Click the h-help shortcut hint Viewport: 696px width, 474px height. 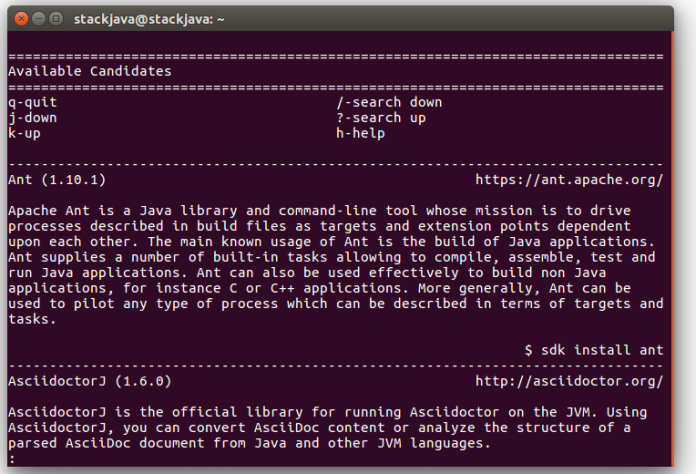pyautogui.click(x=360, y=133)
